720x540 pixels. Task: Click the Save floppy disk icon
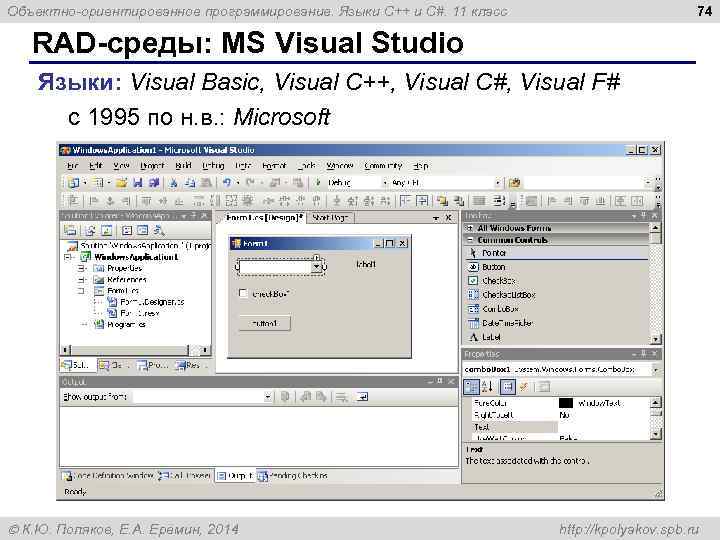(138, 183)
